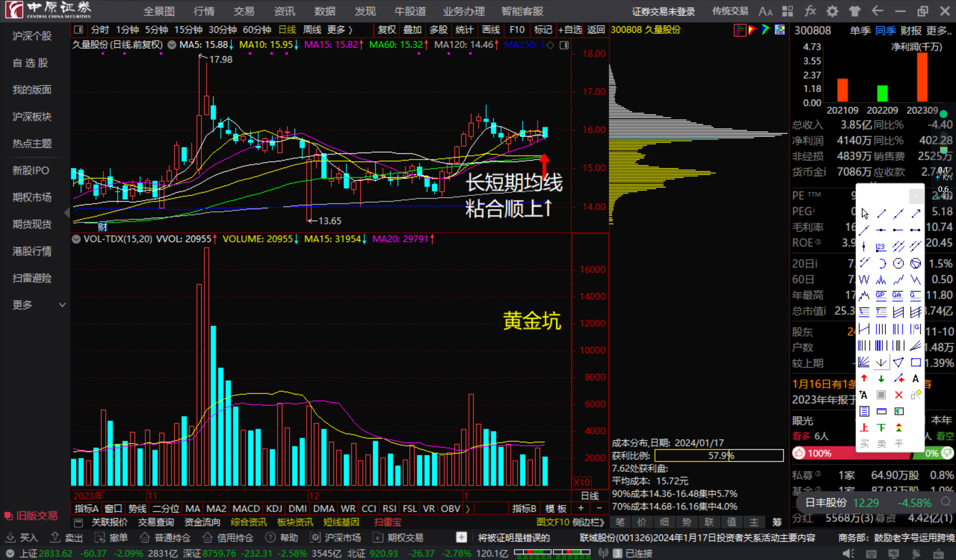Toggle 同季 quarterly comparison mode
956x560 pixels.
pyautogui.click(x=885, y=30)
